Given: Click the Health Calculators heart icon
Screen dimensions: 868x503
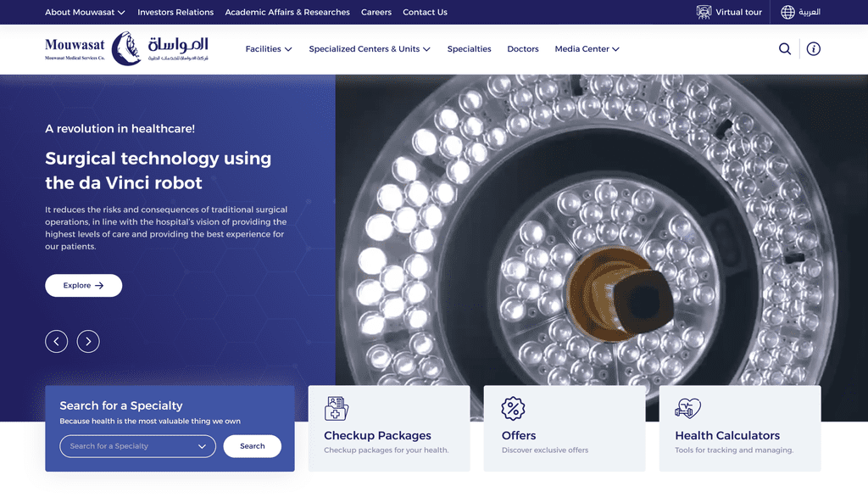Looking at the screenshot, I should tap(687, 409).
